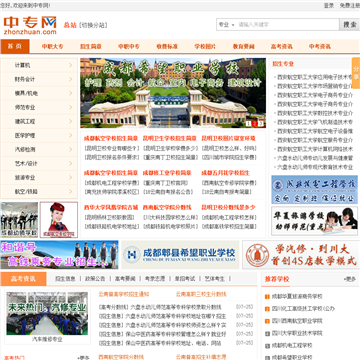Expand the 医学护理 category arrow
Viewport: 360px width, 360px height.
pyautogui.click(x=71, y=135)
